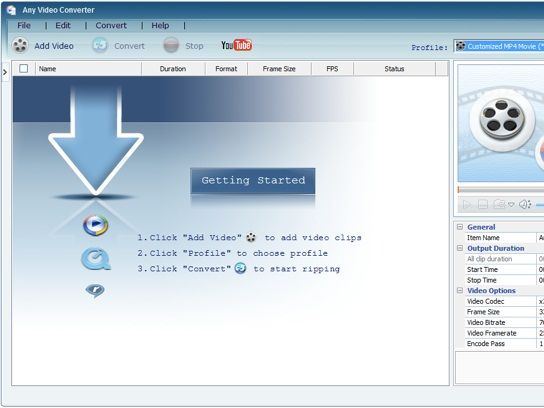The width and height of the screenshot is (544, 408).
Task: Click the preview seek bar
Action: tap(501, 190)
